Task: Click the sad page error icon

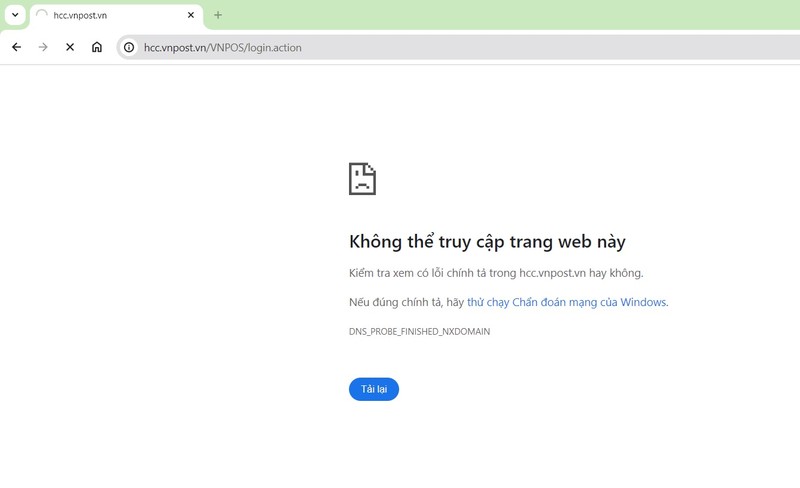Action: pyautogui.click(x=362, y=179)
